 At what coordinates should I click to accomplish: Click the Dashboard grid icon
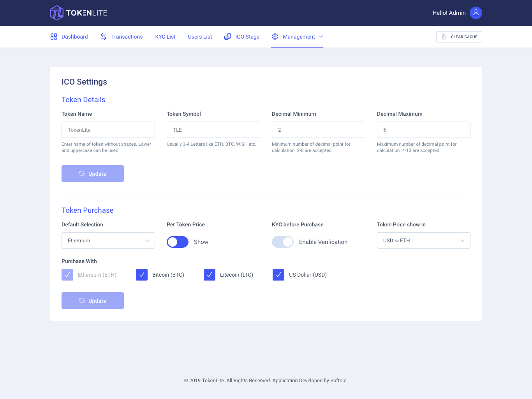(54, 37)
